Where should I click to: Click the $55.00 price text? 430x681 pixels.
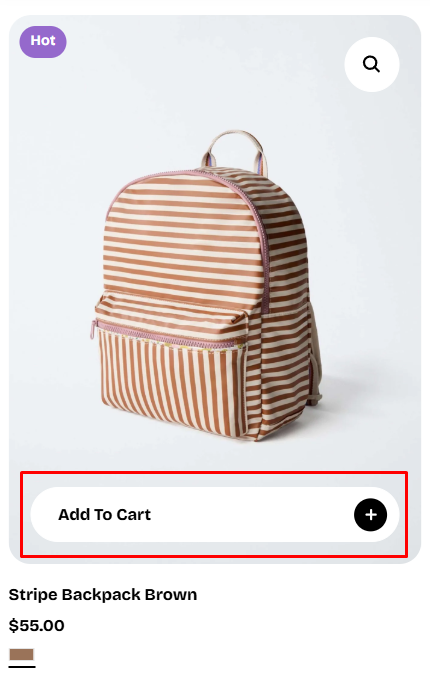[x=36, y=626]
